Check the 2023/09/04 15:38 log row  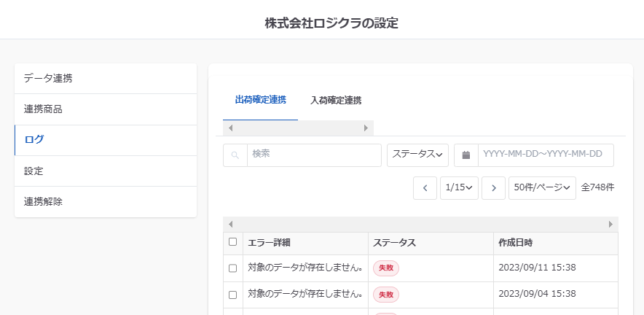click(x=233, y=295)
